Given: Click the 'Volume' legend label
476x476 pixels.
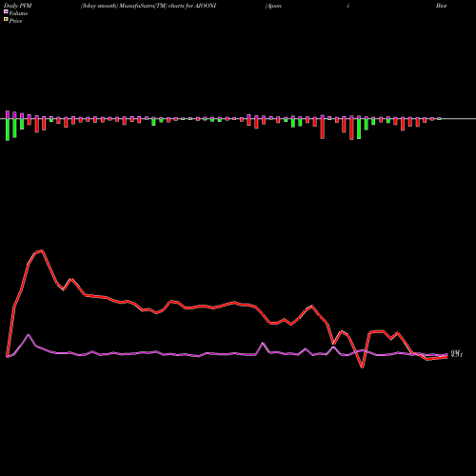Looking at the screenshot, I should (18, 13).
